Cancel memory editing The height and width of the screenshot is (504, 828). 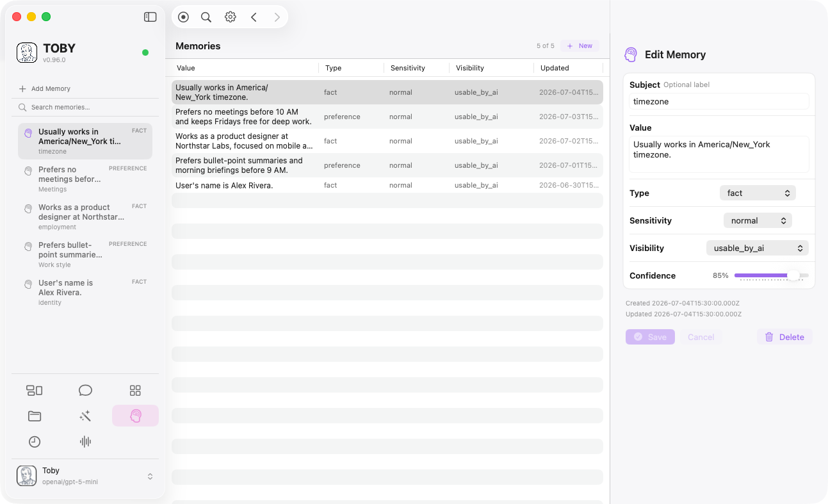[701, 337]
